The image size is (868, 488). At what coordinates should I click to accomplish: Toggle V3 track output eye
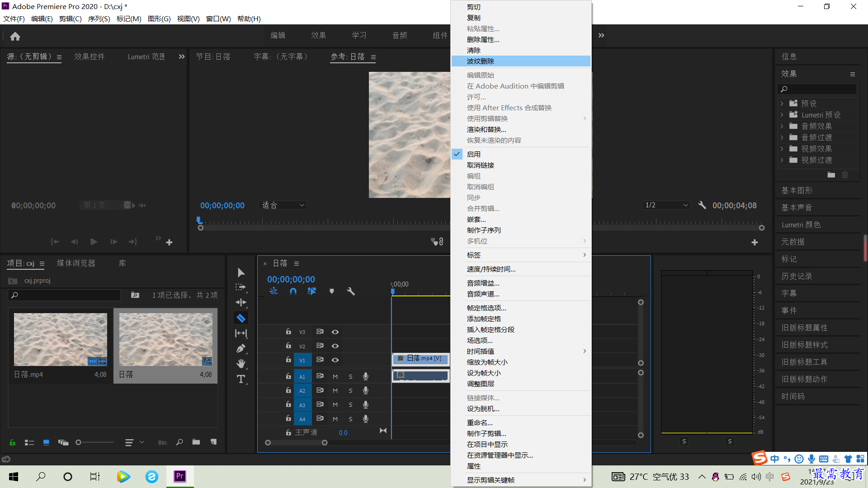(335, 332)
